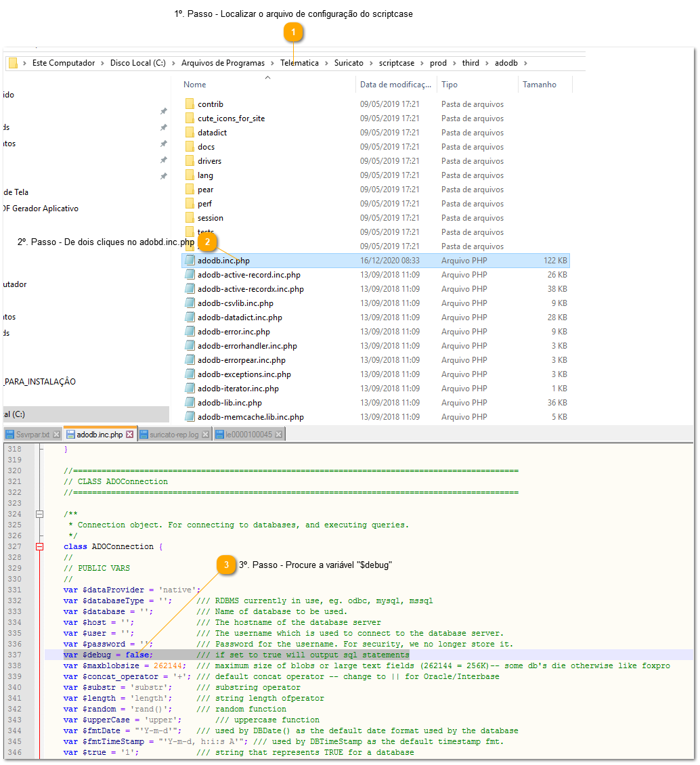The height and width of the screenshot is (765, 700).
Task: Select adodb-exceptions.inc.php file icon
Action: point(190,374)
